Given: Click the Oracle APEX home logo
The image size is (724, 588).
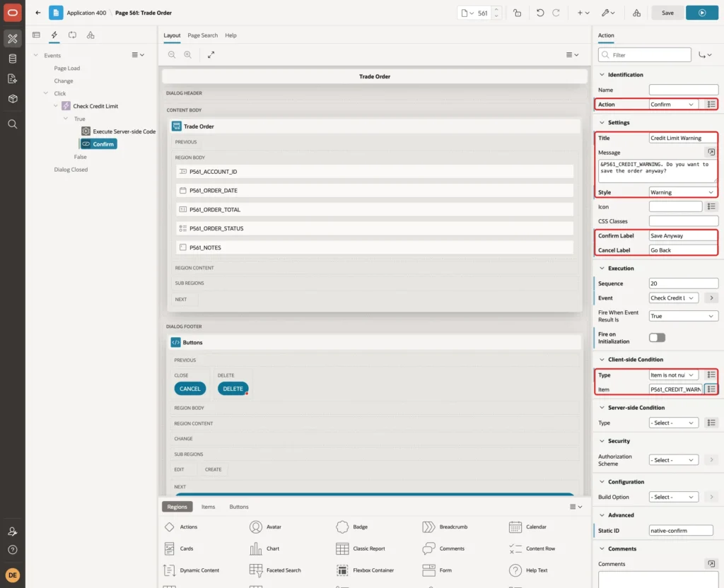Looking at the screenshot, I should click(x=13, y=13).
